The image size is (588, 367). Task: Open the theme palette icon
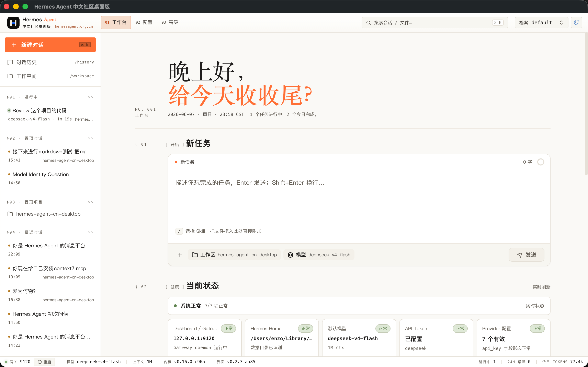point(576,23)
